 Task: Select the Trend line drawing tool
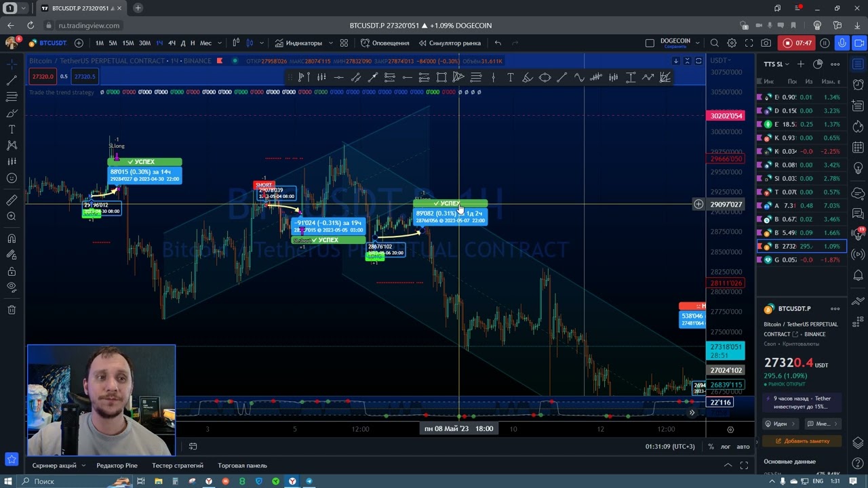point(12,80)
